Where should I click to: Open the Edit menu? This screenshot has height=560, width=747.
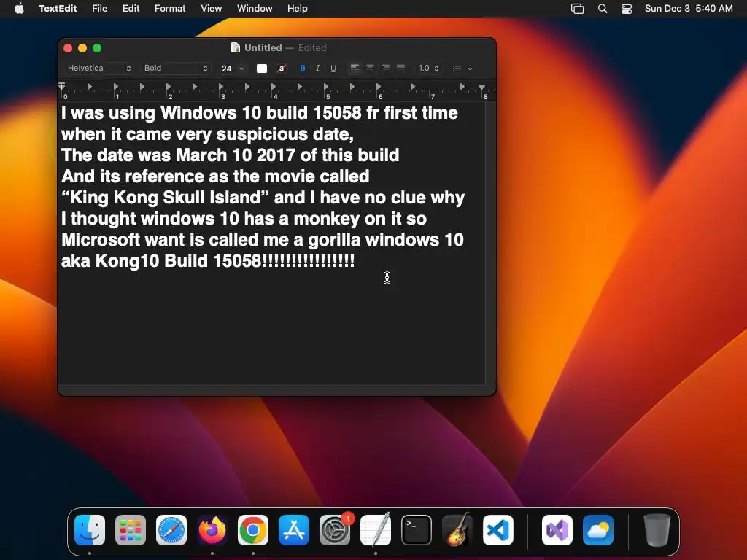coord(131,8)
